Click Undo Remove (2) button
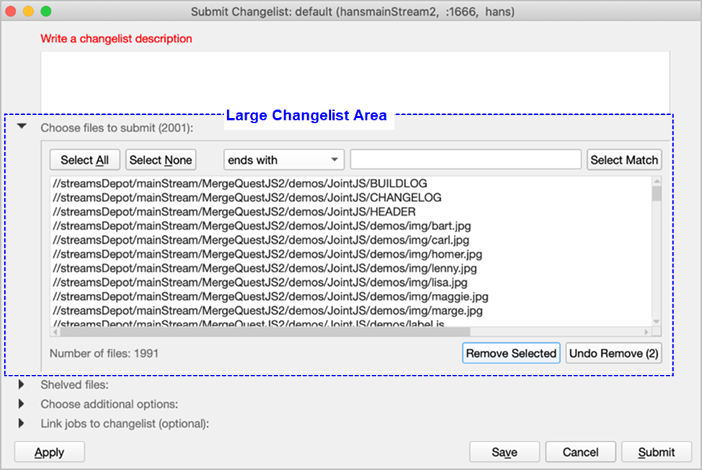 click(x=613, y=353)
